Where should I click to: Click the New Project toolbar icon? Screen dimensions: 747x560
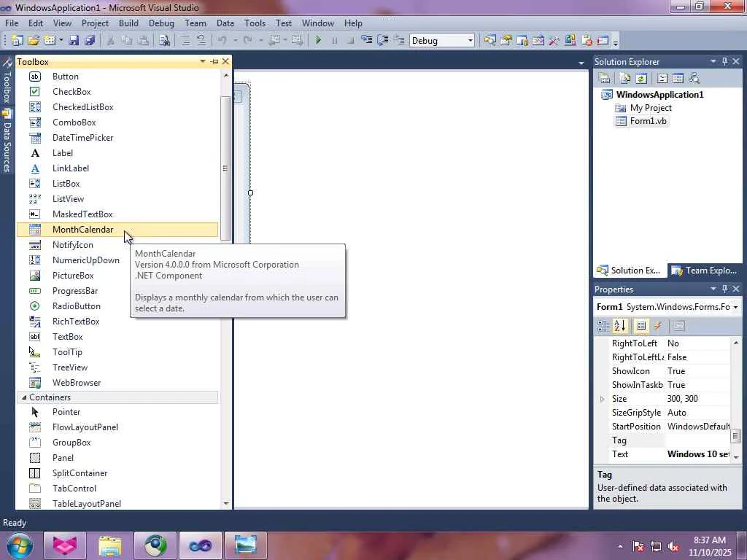click(x=18, y=41)
